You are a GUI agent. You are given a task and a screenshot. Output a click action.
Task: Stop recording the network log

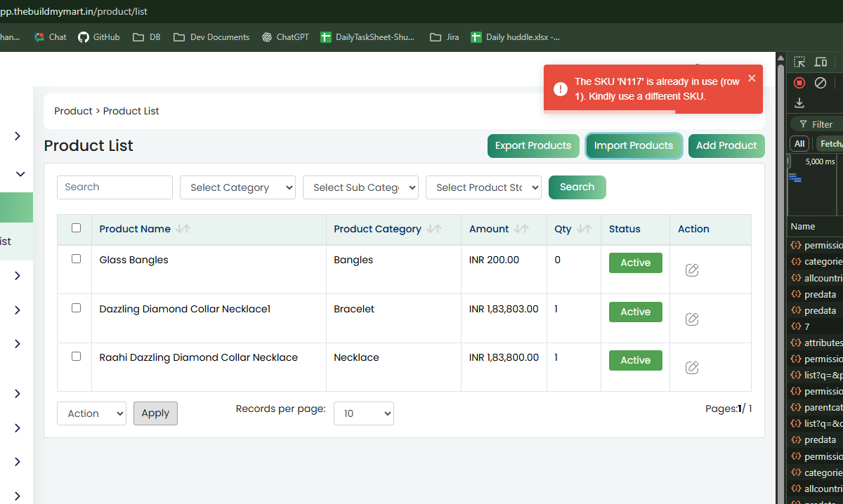[799, 83]
